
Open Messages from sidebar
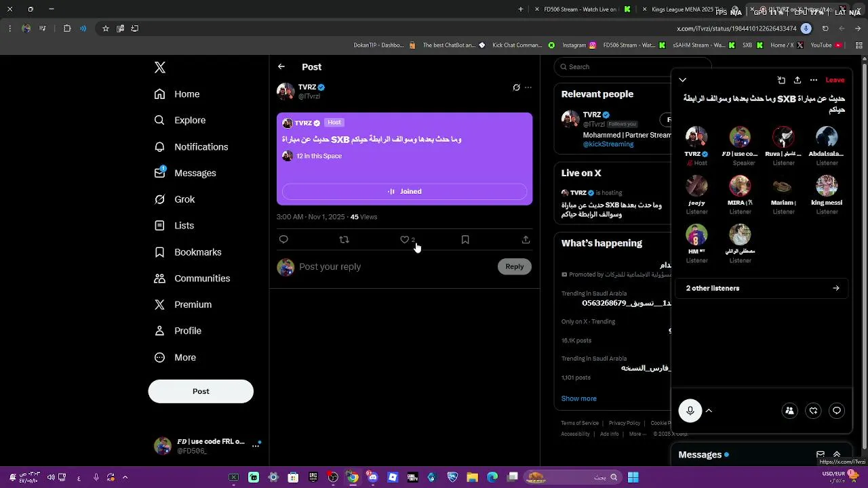pyautogui.click(x=185, y=173)
